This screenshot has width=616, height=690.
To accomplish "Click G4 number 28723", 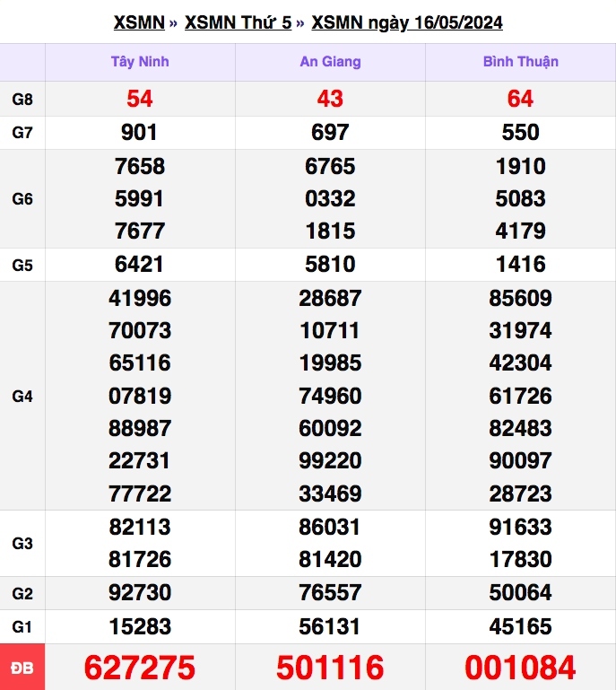I will 521,493.
